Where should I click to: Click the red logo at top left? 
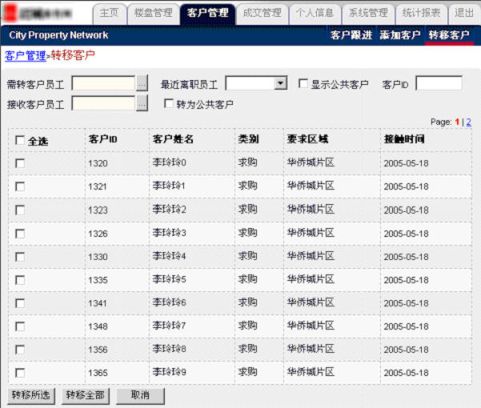click(x=11, y=13)
